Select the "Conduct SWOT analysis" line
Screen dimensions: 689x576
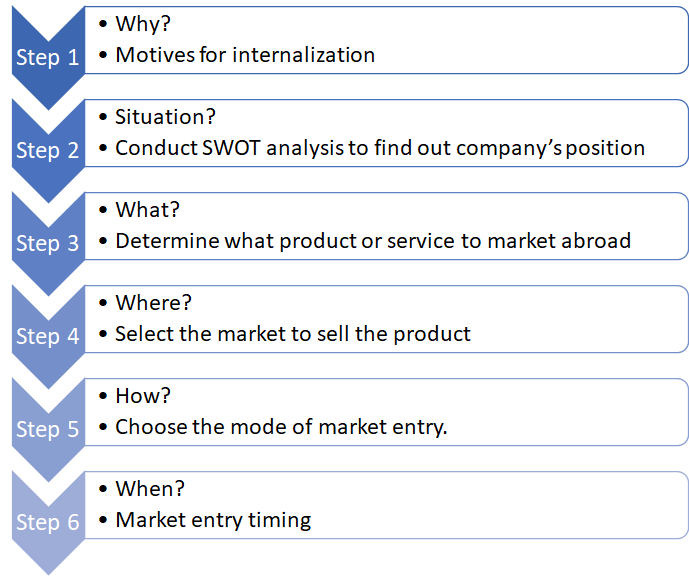point(380,148)
